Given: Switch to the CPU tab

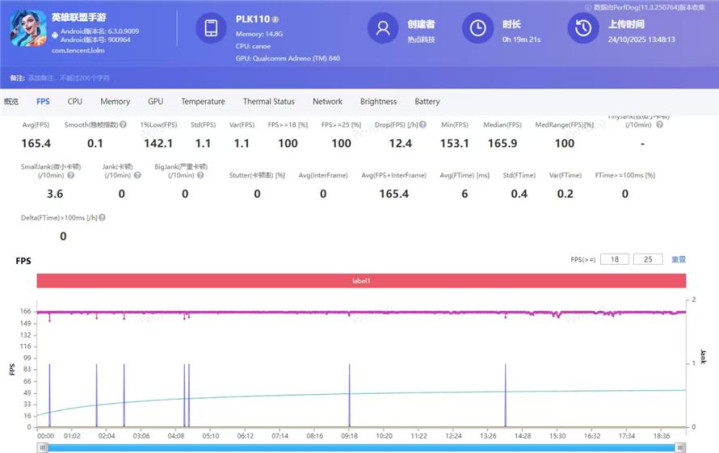Looking at the screenshot, I should (75, 102).
